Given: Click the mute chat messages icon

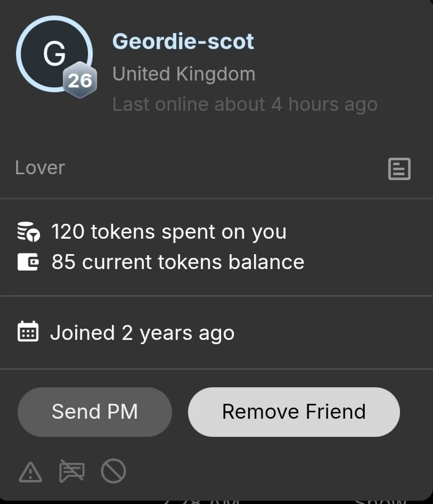Looking at the screenshot, I should tap(71, 472).
